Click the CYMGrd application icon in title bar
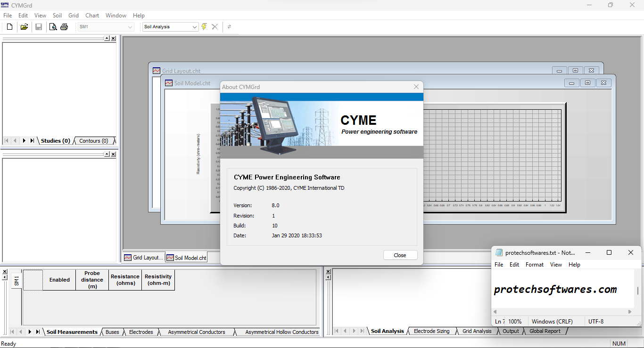The height and width of the screenshot is (348, 644). [x=5, y=5]
